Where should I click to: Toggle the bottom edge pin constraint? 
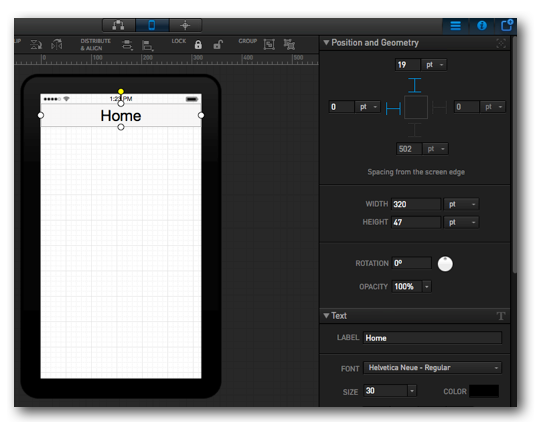(415, 130)
